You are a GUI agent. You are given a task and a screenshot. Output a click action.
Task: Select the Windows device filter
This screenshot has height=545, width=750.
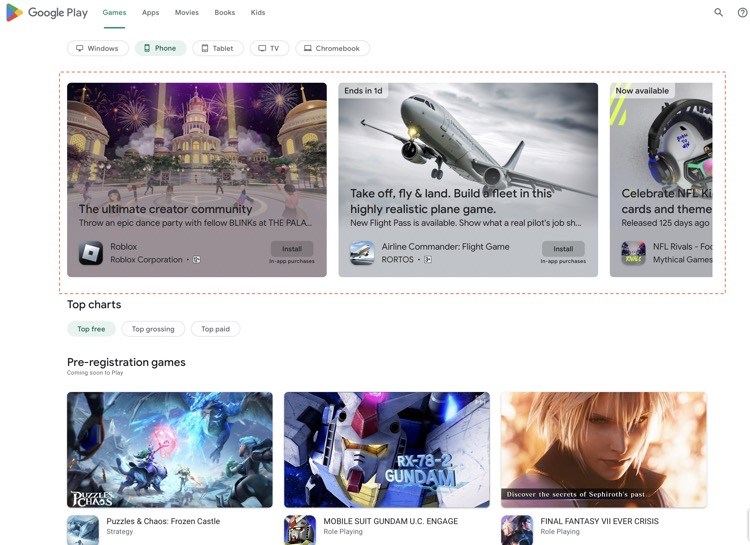(x=98, y=48)
